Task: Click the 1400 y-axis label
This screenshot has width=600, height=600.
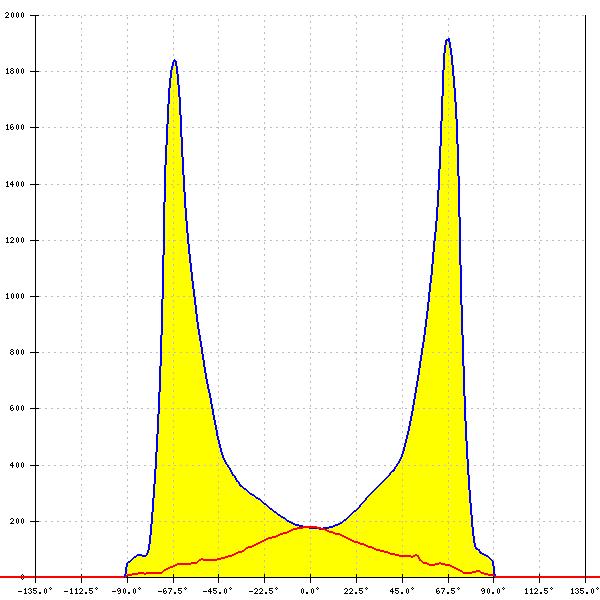Action: (15, 184)
